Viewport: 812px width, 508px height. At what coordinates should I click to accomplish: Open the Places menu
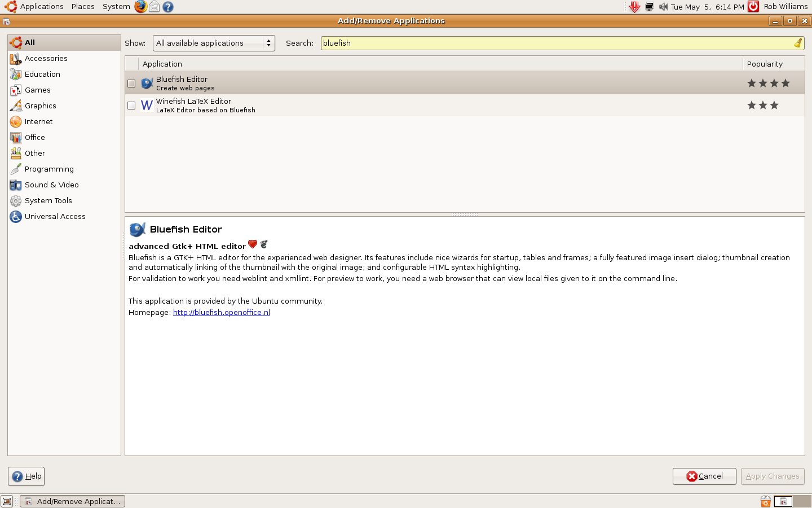(83, 7)
